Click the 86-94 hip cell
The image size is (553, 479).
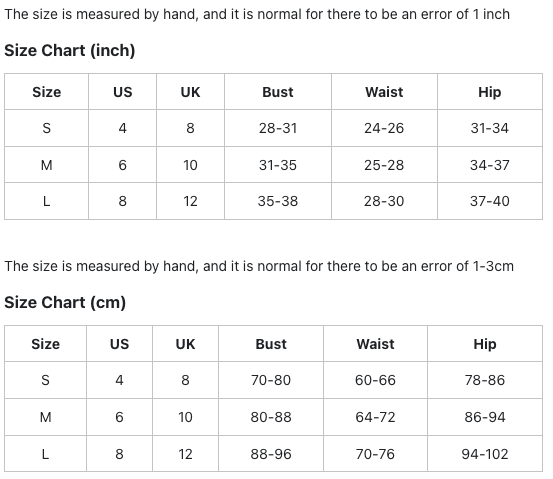pyautogui.click(x=485, y=417)
